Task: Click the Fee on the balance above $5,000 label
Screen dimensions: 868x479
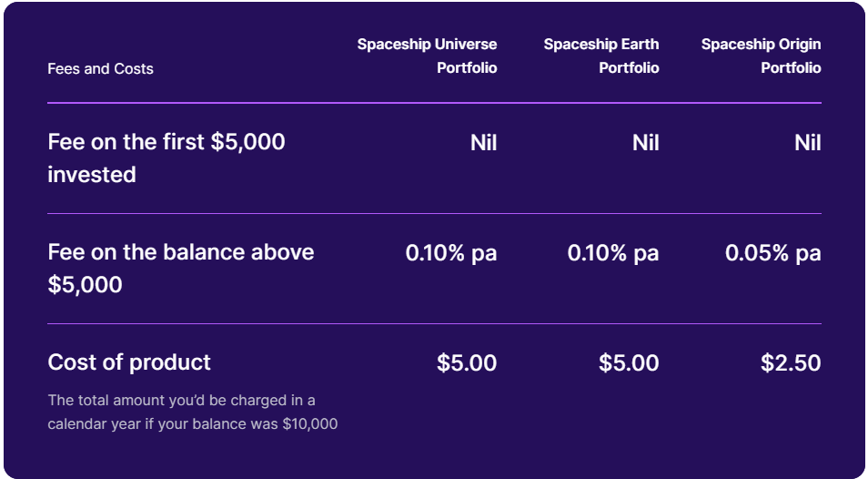Action: tap(180, 269)
